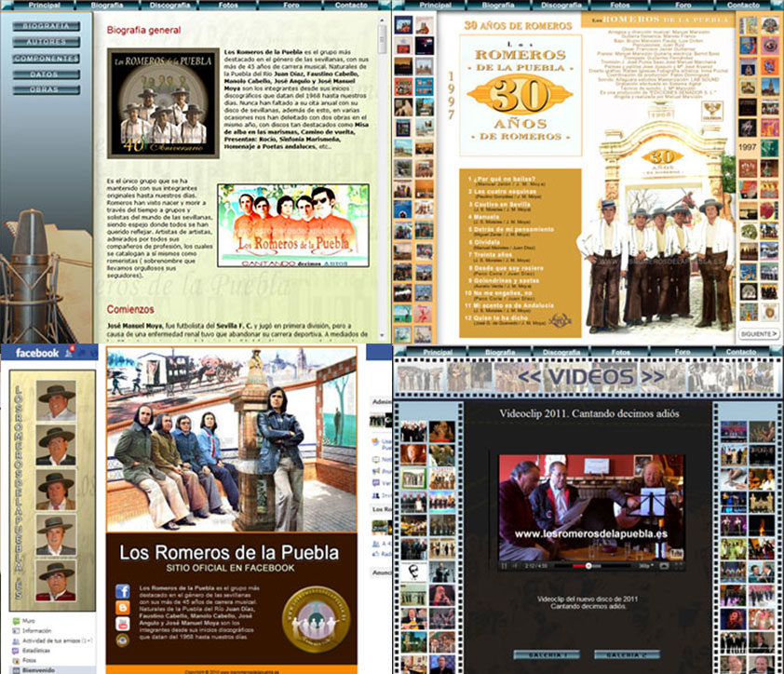Click the small round website badge below YouTube icon

[123, 640]
